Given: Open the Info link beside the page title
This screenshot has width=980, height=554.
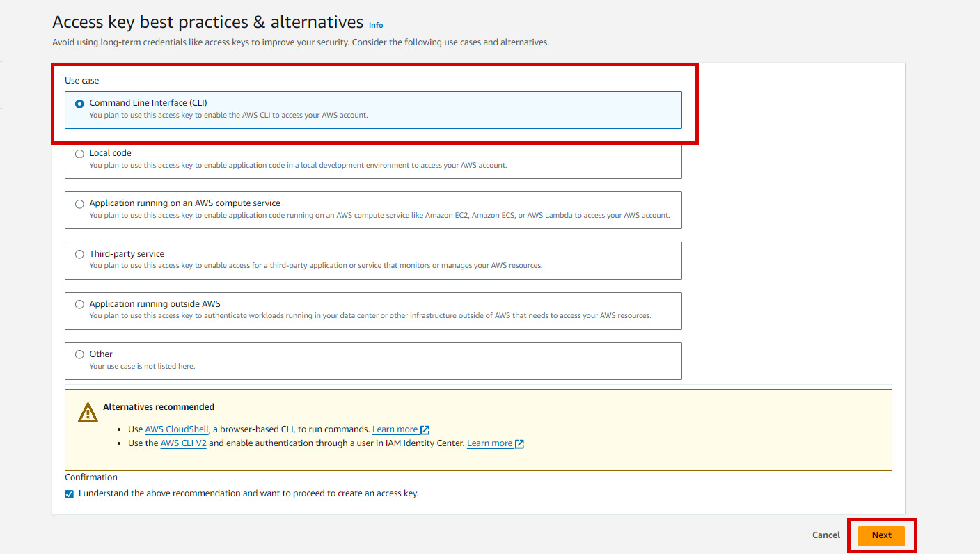Looking at the screenshot, I should pos(376,25).
